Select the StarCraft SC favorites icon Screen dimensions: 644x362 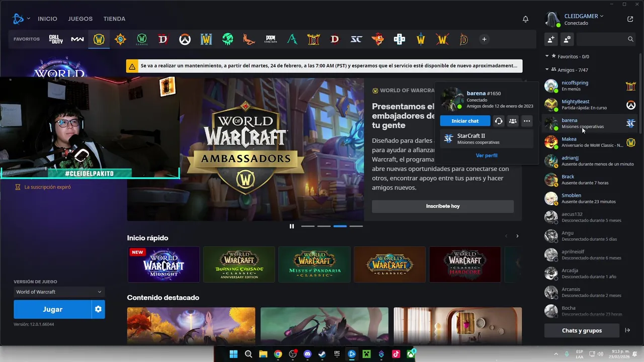[356, 39]
